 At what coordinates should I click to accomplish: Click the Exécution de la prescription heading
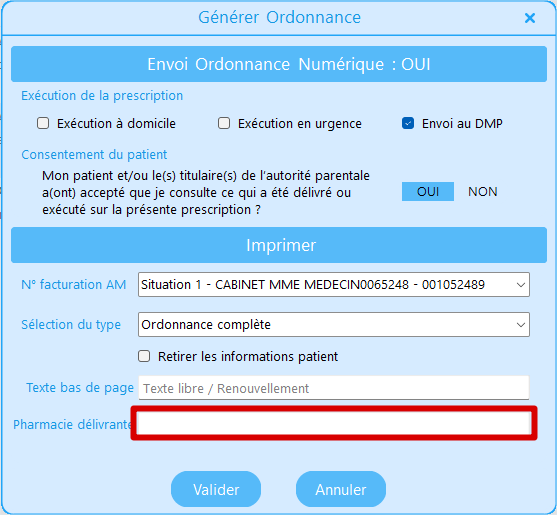coord(102,96)
